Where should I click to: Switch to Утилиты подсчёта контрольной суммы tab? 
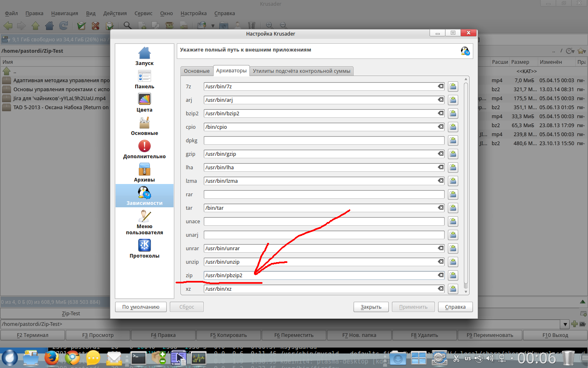[301, 71]
